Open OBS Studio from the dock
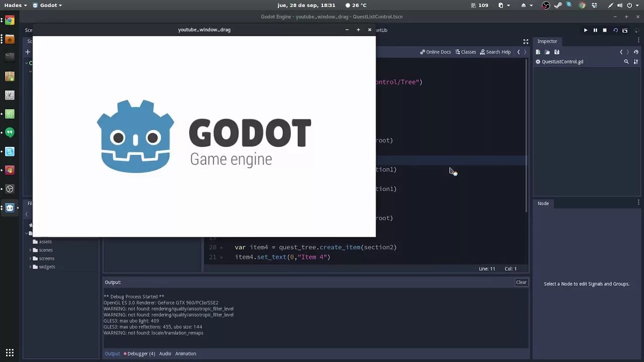Screen dimensions: 644x362 pos(10,189)
